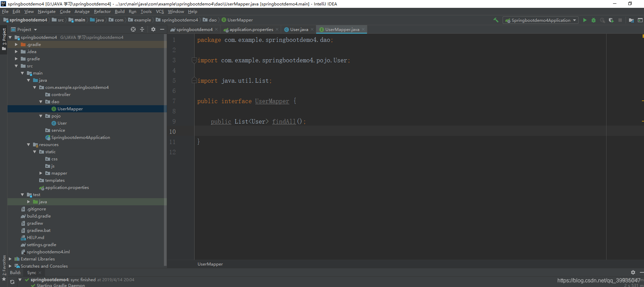This screenshot has width=644, height=287.
Task: Close the User.java tab
Action: [312, 29]
